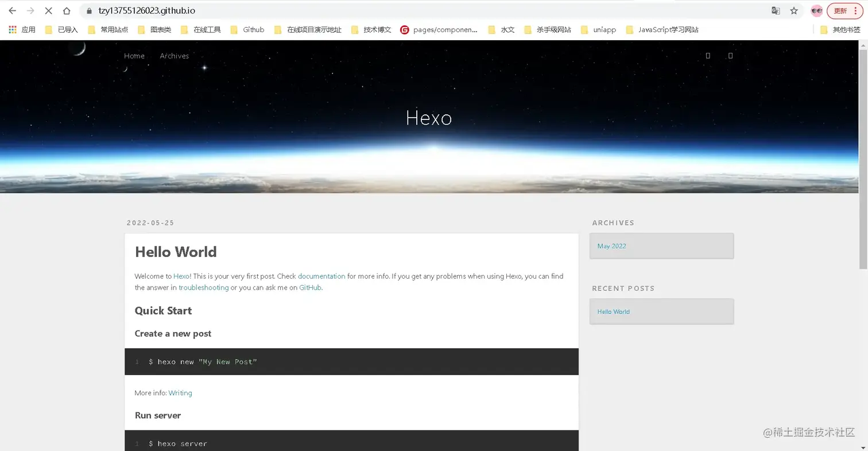Screen dimensions: 868x451
Task: Open Hello World in Recent Posts widget
Action: coord(614,311)
